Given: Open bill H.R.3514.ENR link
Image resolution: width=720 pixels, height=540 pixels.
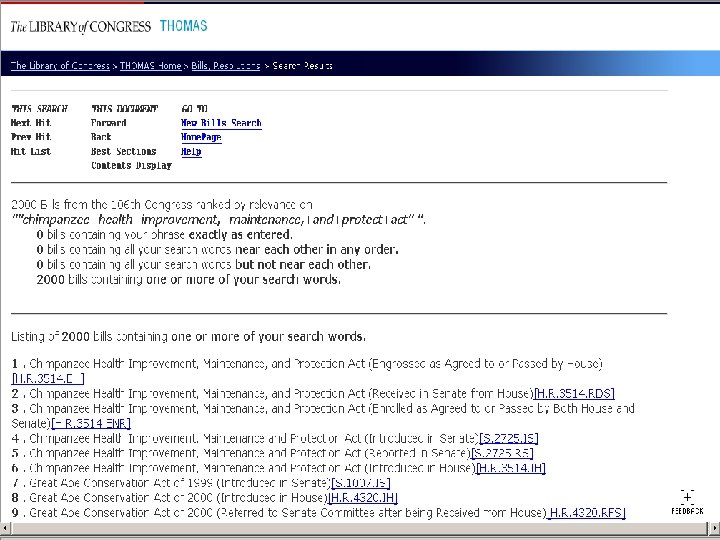Looking at the screenshot, I should (91, 423).
